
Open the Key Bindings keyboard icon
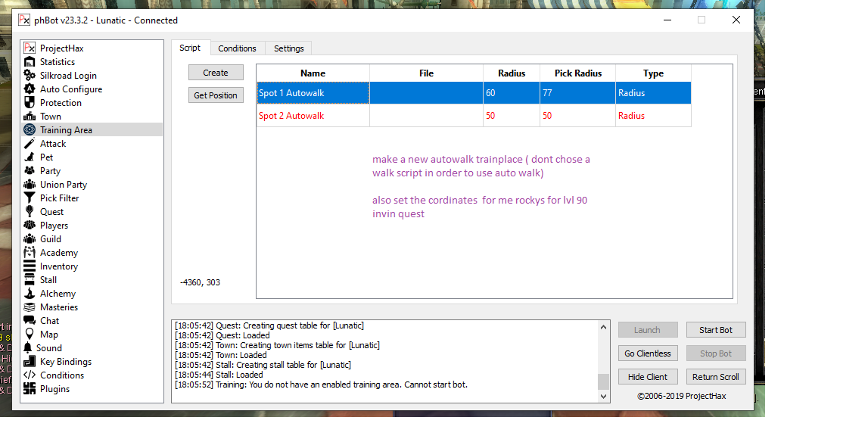[30, 362]
